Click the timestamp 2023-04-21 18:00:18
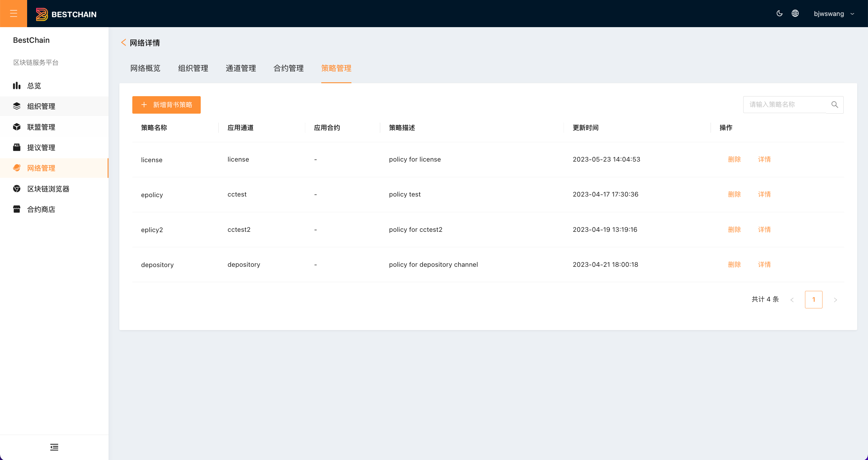Viewport: 868px width, 460px height. (605, 265)
